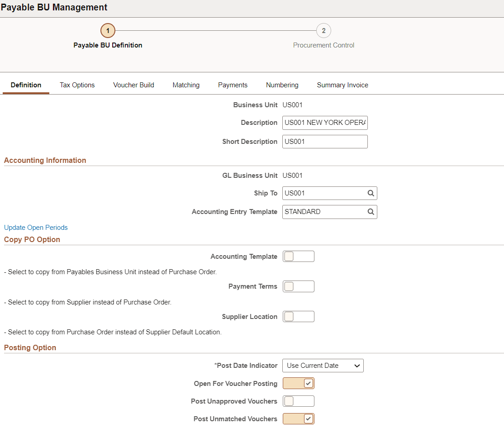The image size is (504, 428).
Task: Click Accounting Information section heading
Action: 45,160
